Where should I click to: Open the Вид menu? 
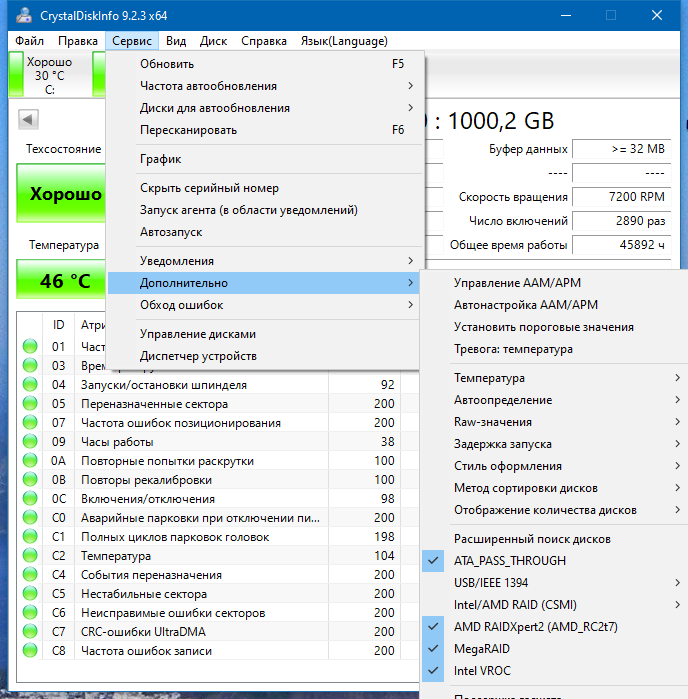176,41
